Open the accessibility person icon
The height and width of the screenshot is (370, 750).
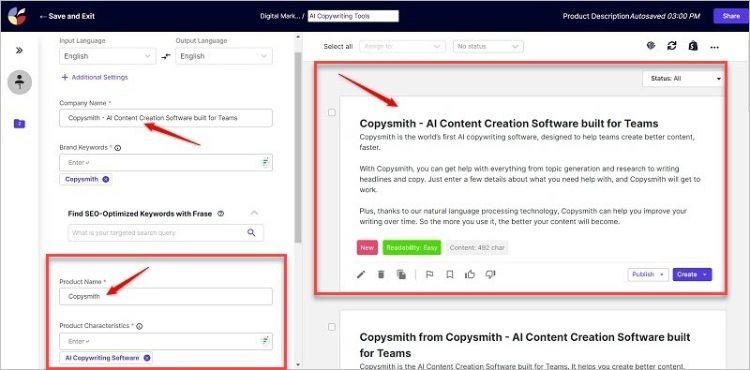[x=20, y=82]
